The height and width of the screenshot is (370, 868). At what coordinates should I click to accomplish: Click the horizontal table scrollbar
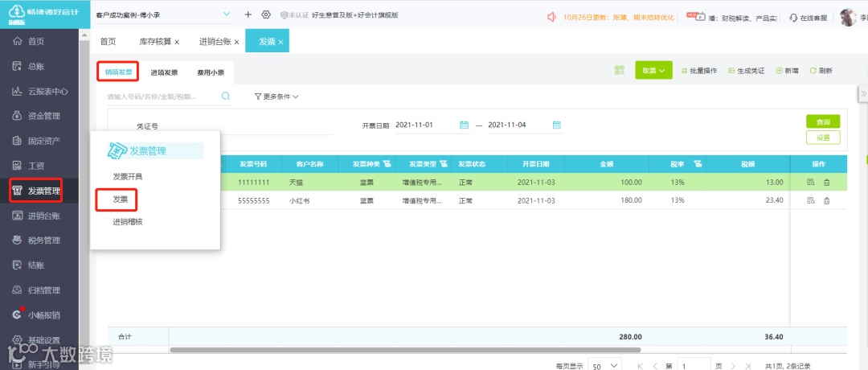[405, 350]
